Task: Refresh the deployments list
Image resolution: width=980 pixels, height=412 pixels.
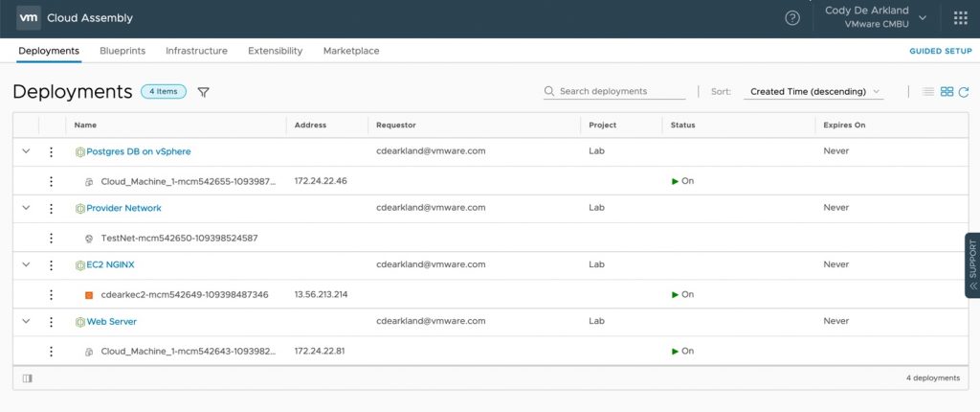Action: point(964,92)
